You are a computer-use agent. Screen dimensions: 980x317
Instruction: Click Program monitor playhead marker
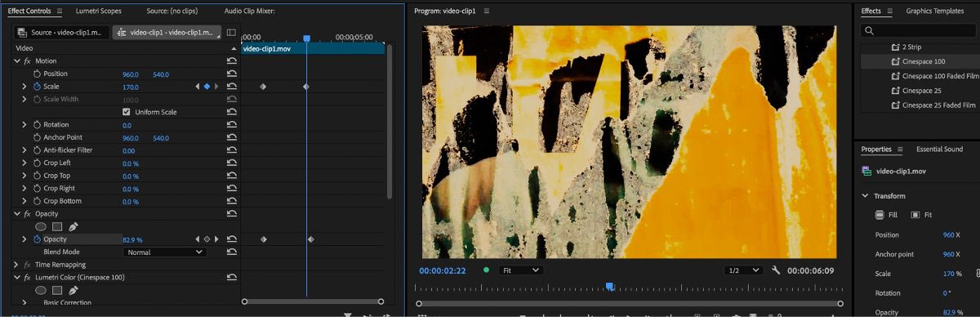[609, 287]
